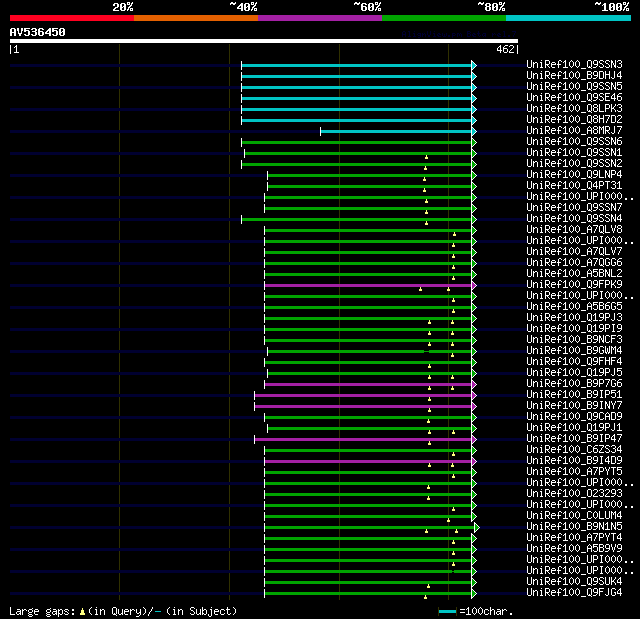Select the UniRef100_C6ZS34 label
Image resolution: width=640 pixels, height=619 pixels.
click(574, 450)
